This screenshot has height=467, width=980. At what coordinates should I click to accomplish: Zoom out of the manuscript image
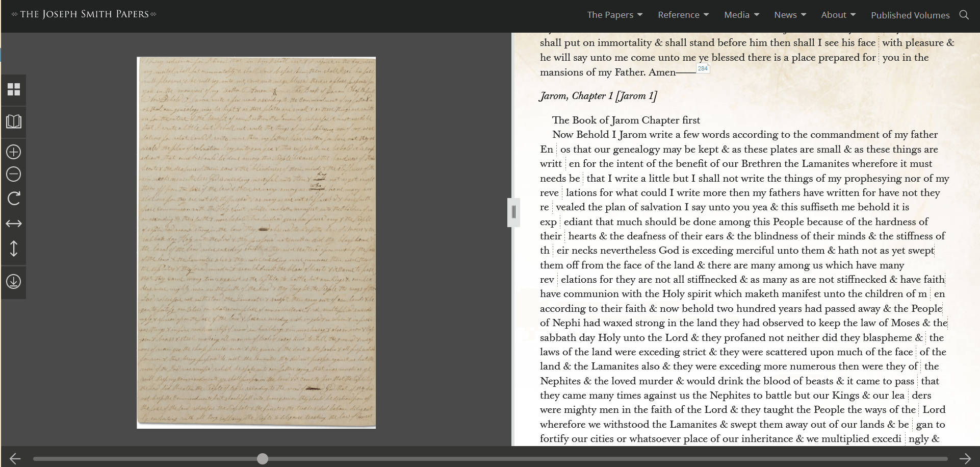[14, 174]
